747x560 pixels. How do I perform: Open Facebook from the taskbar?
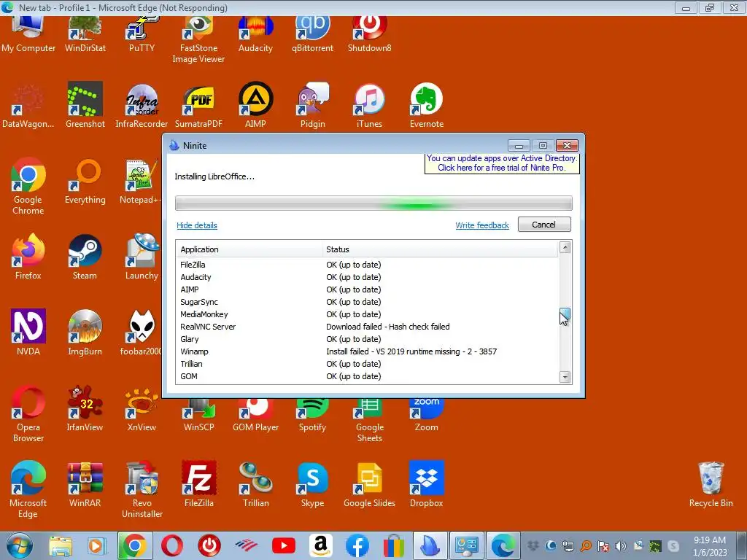tap(357, 545)
